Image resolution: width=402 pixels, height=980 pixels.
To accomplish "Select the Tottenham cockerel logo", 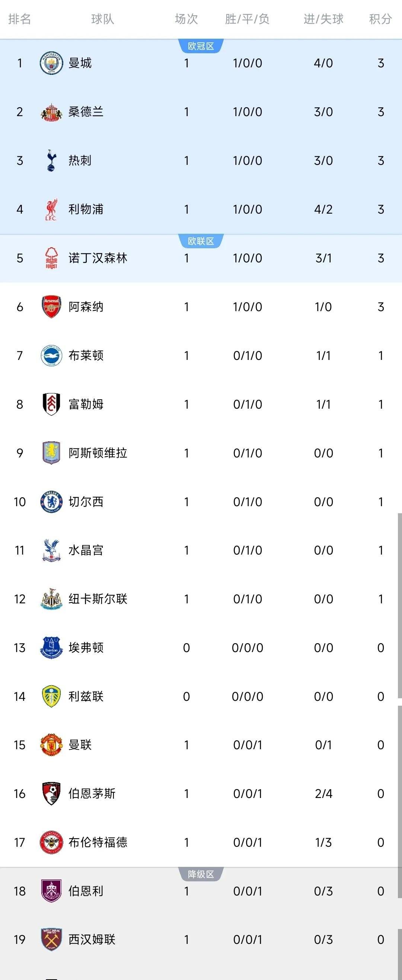I will pyautogui.click(x=51, y=160).
